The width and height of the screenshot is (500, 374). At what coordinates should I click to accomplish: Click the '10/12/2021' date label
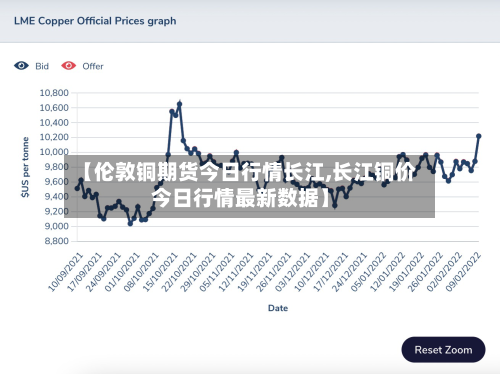[312, 272]
